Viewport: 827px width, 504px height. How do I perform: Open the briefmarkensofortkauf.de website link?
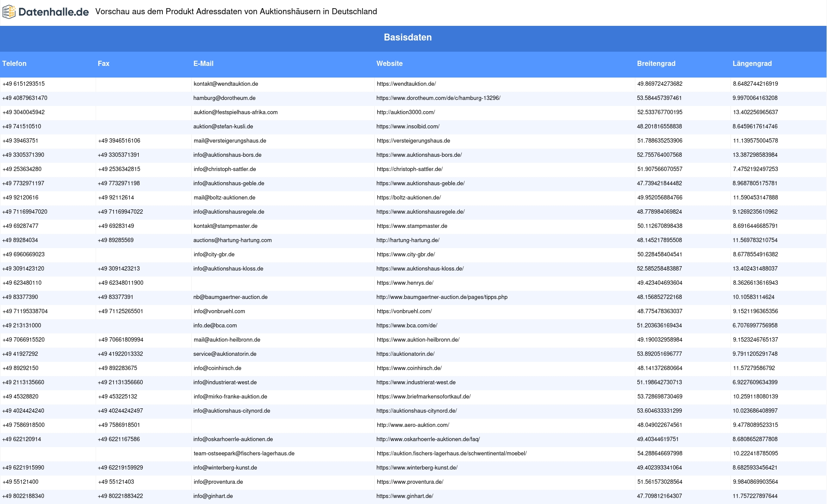click(x=424, y=397)
